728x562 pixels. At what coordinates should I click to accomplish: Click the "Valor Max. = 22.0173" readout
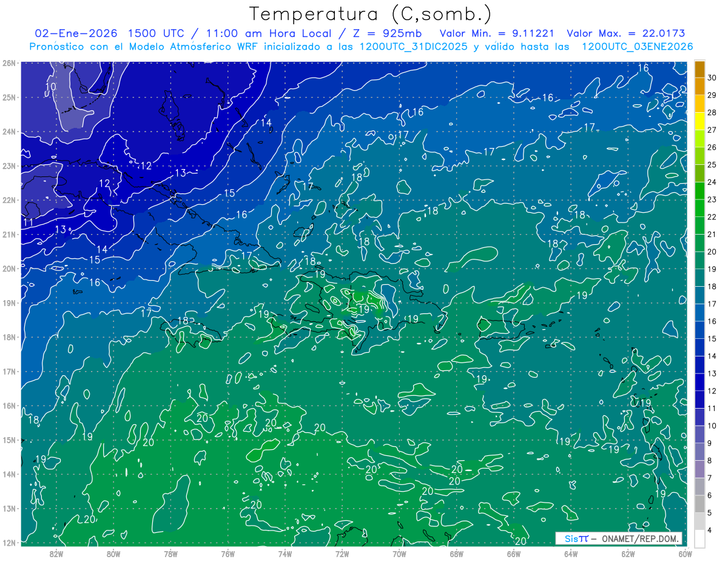[626, 33]
